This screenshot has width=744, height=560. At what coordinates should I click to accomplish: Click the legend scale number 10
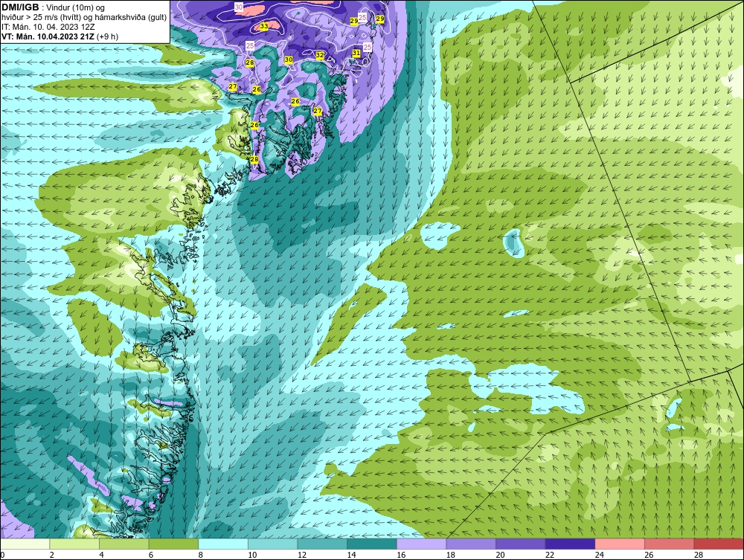click(252, 555)
